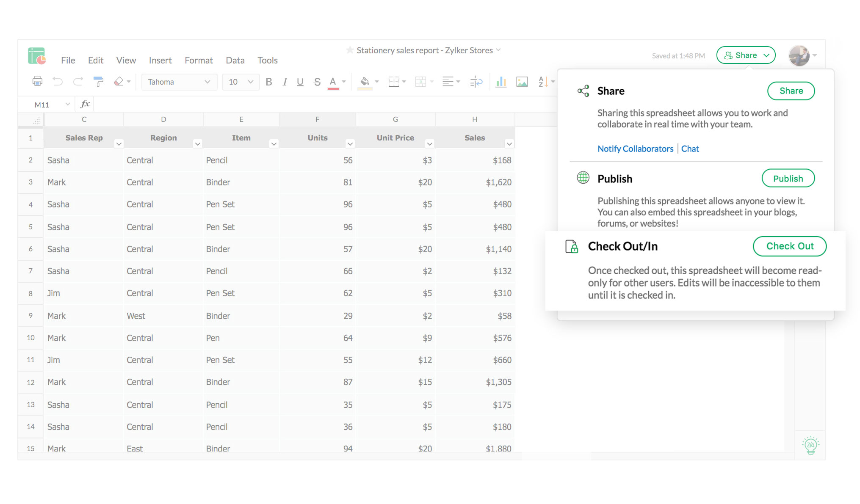Click the Share button in dialog
Image resolution: width=860 pixels, height=504 pixels.
pos(791,91)
